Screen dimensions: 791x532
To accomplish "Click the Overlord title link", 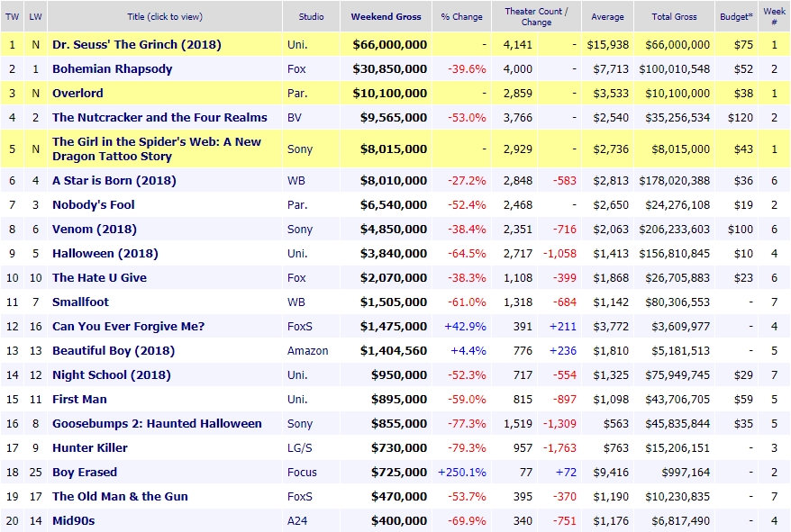I will (77, 93).
